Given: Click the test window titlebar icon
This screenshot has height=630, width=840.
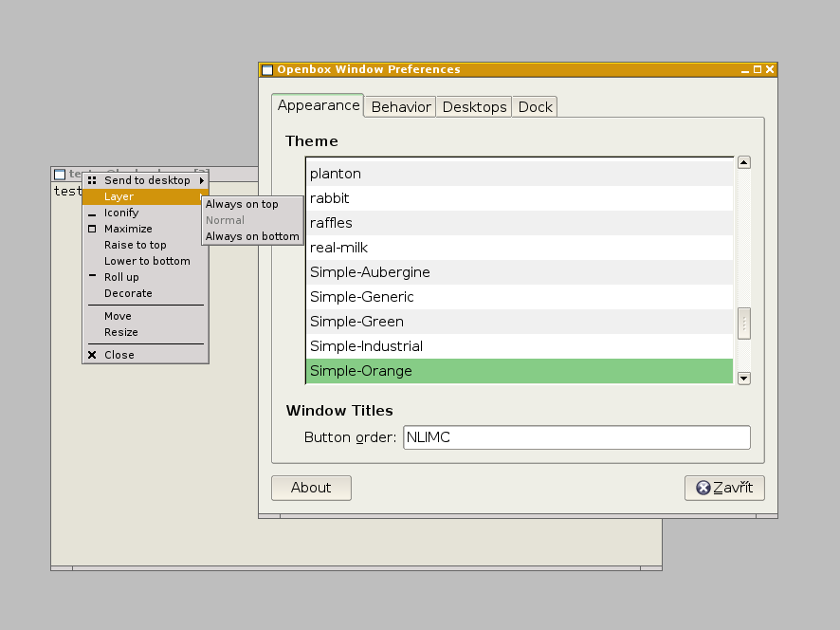Looking at the screenshot, I should point(60,175).
